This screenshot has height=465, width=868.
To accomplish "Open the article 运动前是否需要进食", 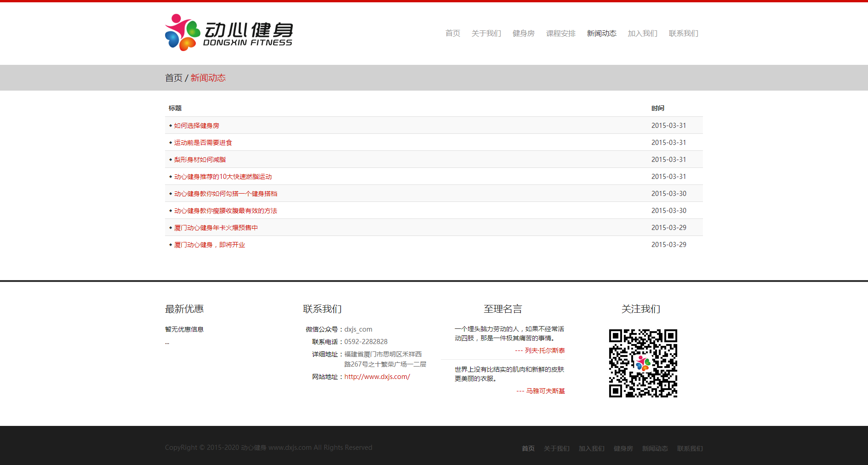I will tap(203, 142).
